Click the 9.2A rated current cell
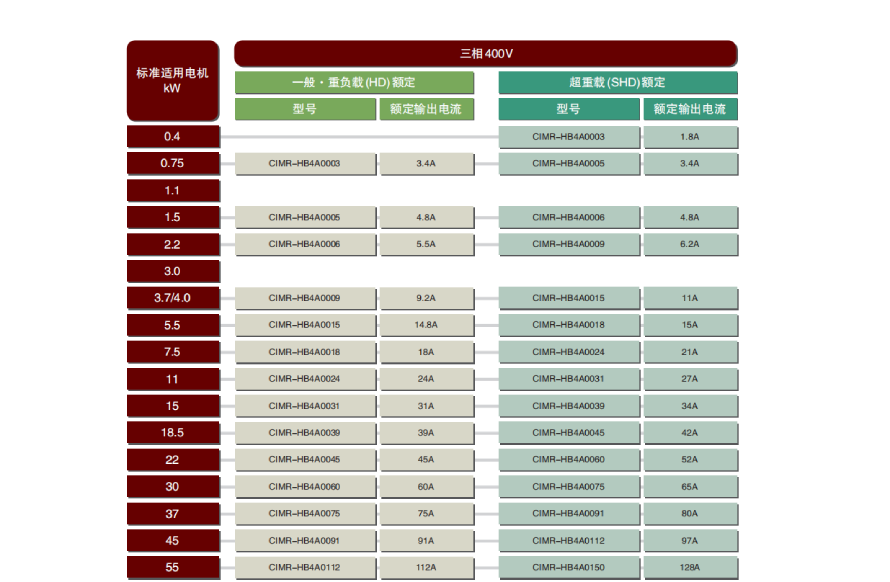 pyautogui.click(x=426, y=298)
